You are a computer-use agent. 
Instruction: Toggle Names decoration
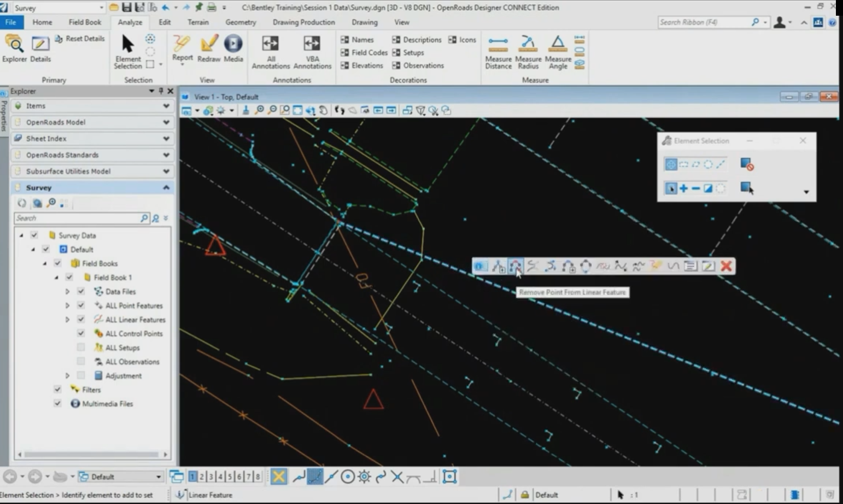coord(357,40)
